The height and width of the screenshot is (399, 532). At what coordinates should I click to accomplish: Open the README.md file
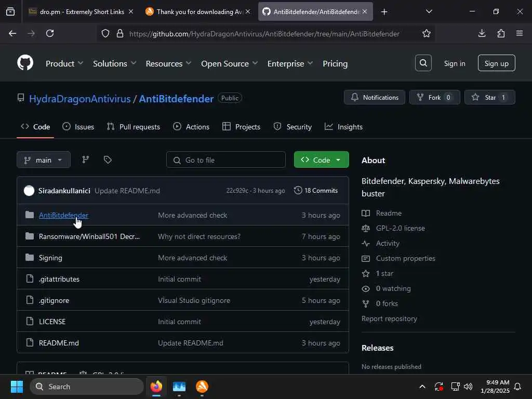tap(59, 343)
